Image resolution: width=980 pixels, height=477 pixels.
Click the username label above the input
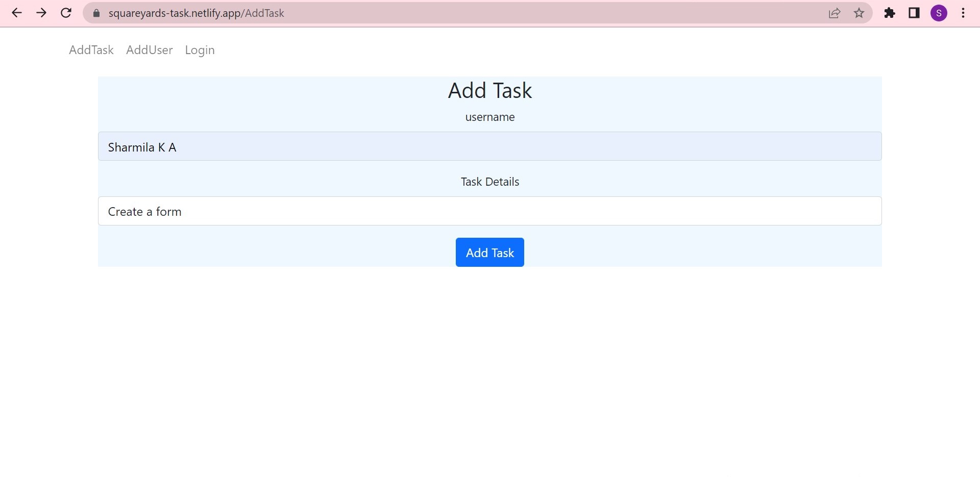tap(489, 117)
